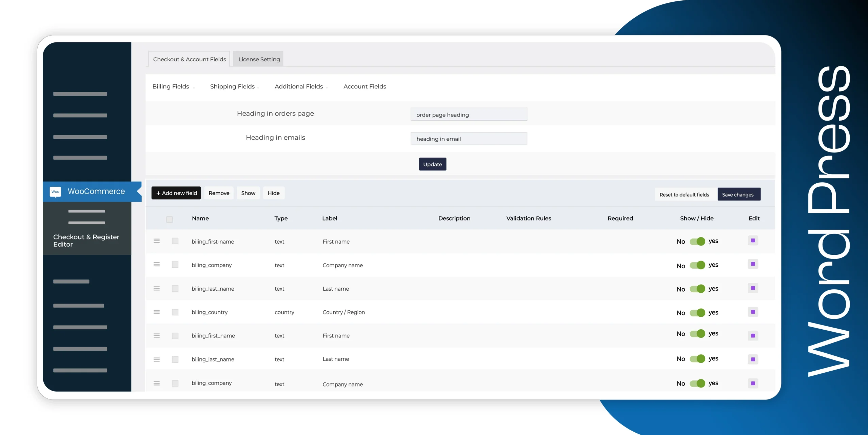This screenshot has height=435, width=868.
Task: Toggle show/hide switch for biling_first_name
Action: tap(697, 334)
